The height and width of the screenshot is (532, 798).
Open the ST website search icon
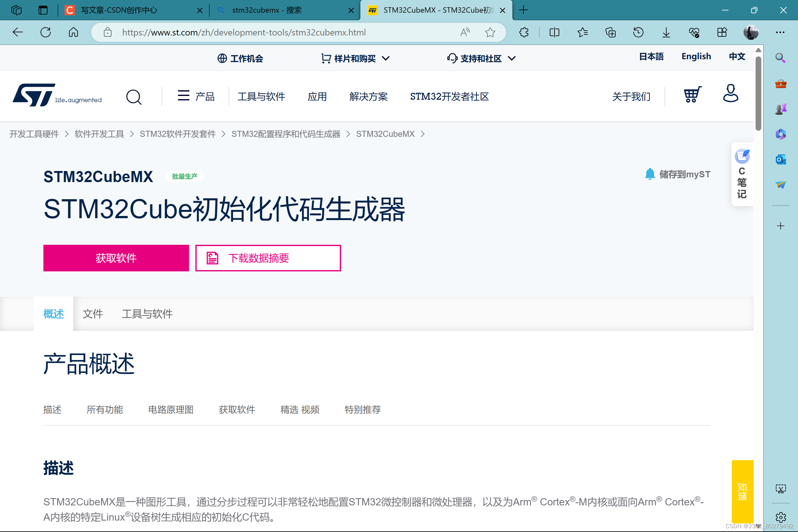click(134, 97)
